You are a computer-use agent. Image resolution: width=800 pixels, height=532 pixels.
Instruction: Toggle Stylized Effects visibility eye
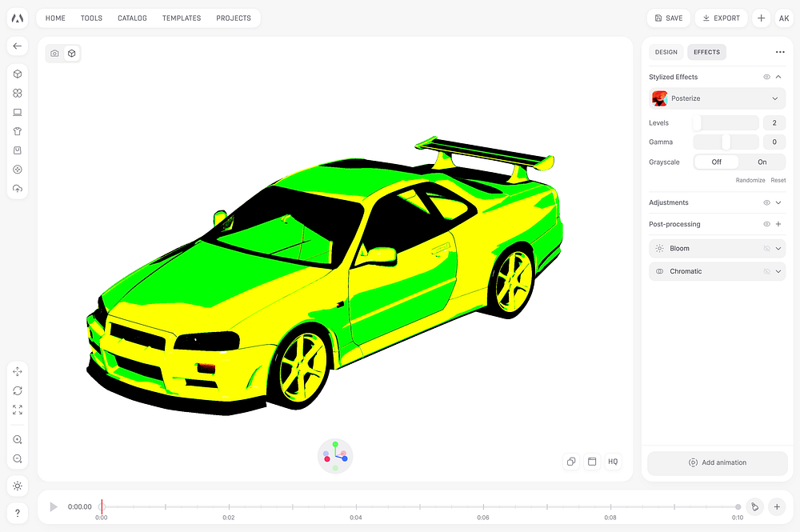click(766, 77)
